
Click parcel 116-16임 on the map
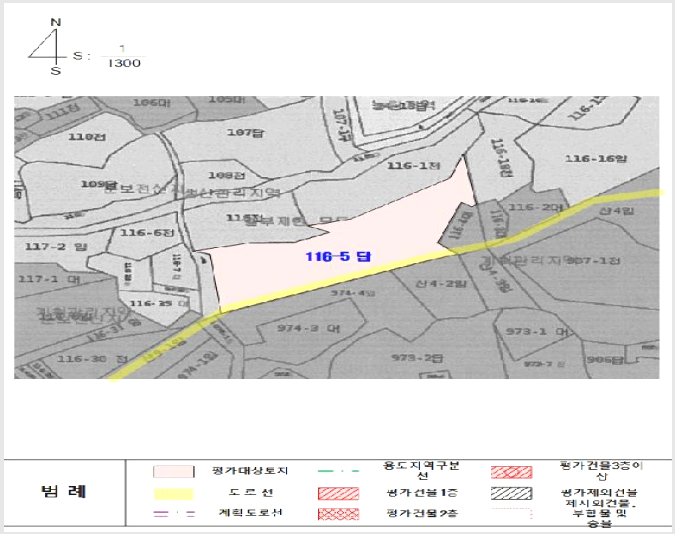(x=596, y=159)
